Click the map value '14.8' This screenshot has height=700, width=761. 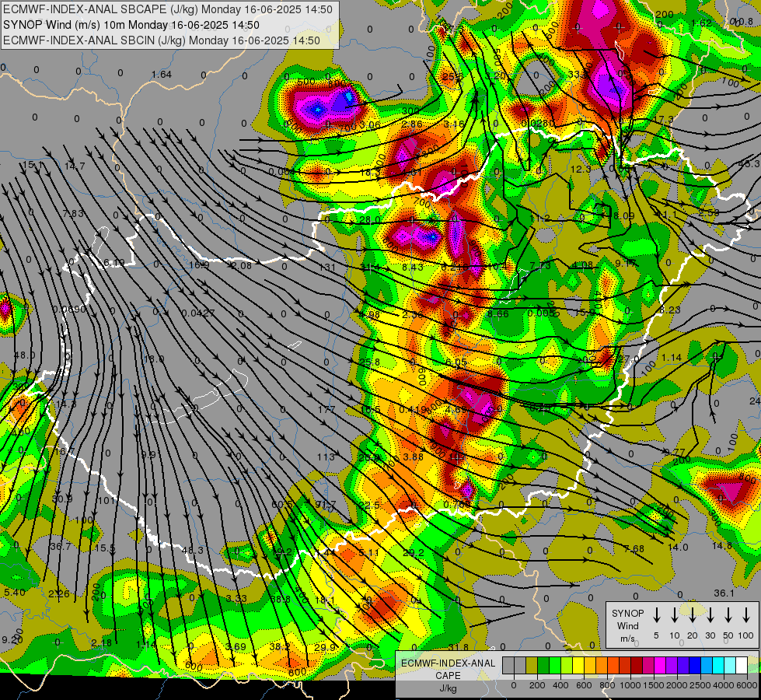721,546
